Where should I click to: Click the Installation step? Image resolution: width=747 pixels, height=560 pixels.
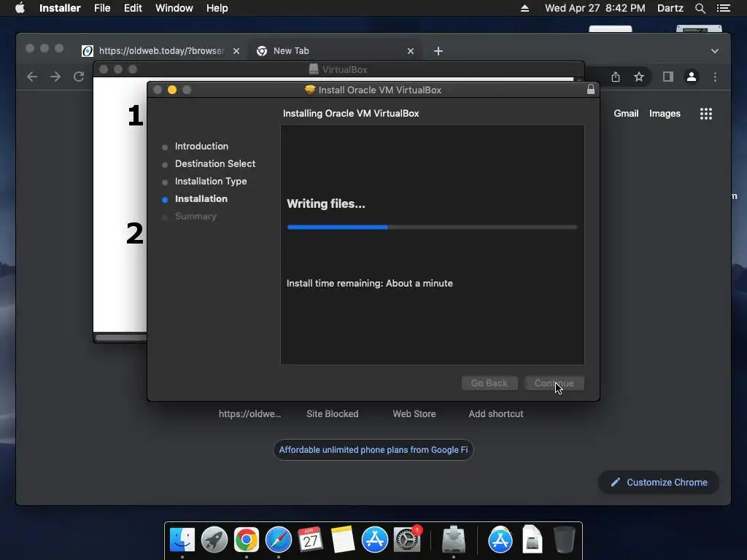coord(201,198)
